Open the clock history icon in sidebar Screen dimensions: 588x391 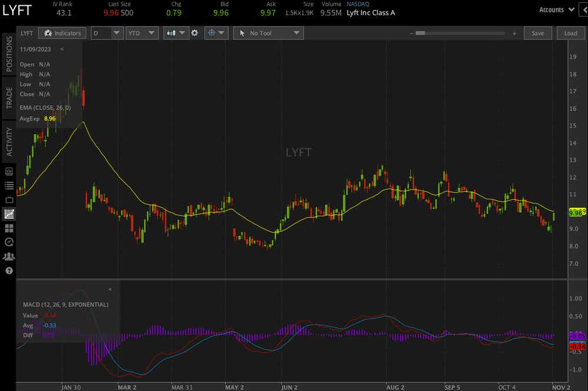point(9,242)
